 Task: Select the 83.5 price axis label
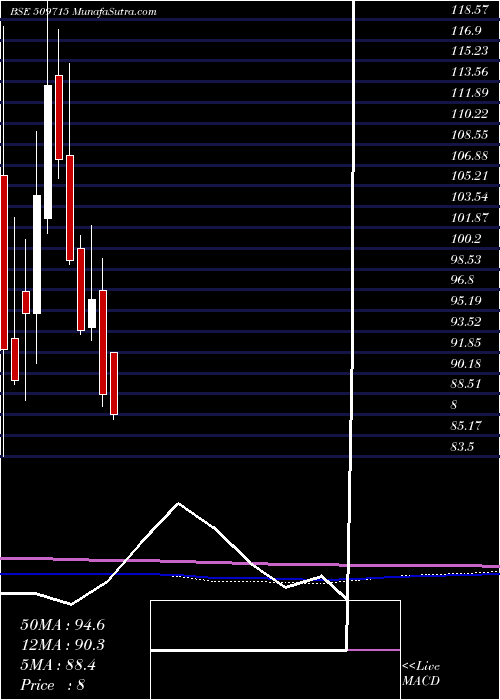(462, 446)
